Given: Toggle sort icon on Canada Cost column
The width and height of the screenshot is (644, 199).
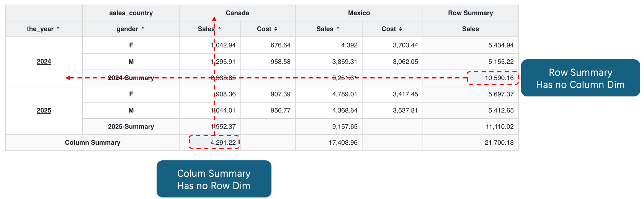Looking at the screenshot, I should click(x=276, y=29).
